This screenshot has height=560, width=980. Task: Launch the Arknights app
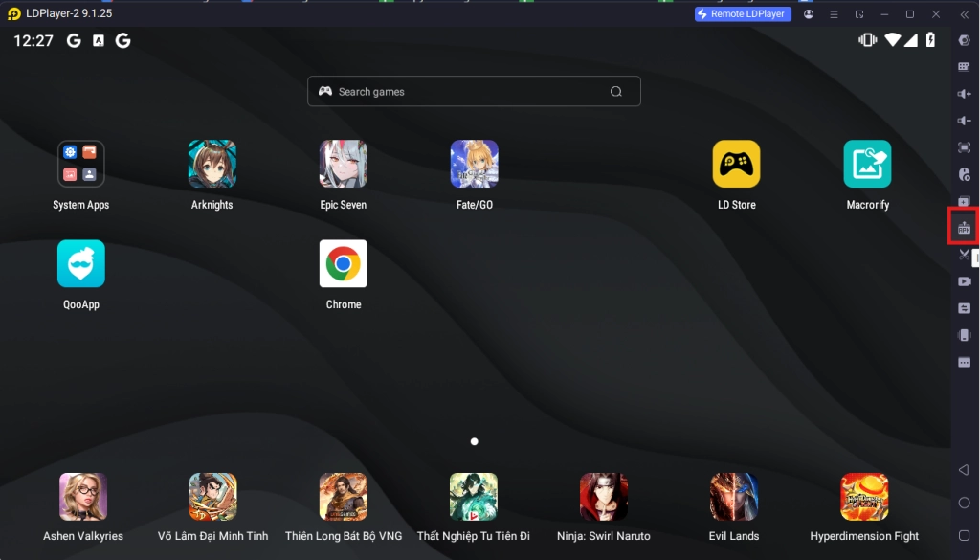(212, 164)
